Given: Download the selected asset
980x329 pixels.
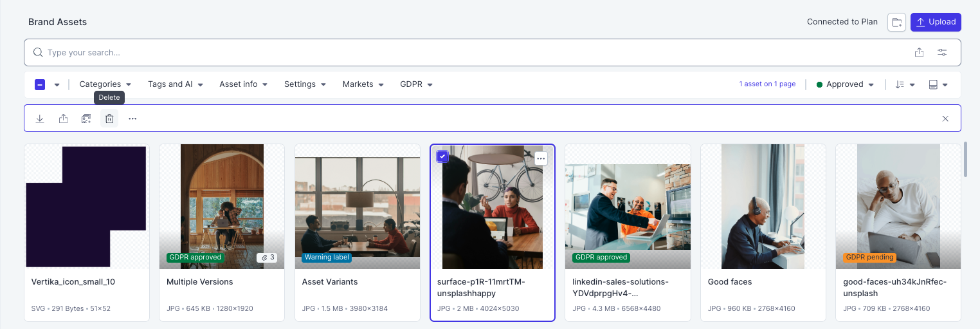Looking at the screenshot, I should pyautogui.click(x=40, y=118).
